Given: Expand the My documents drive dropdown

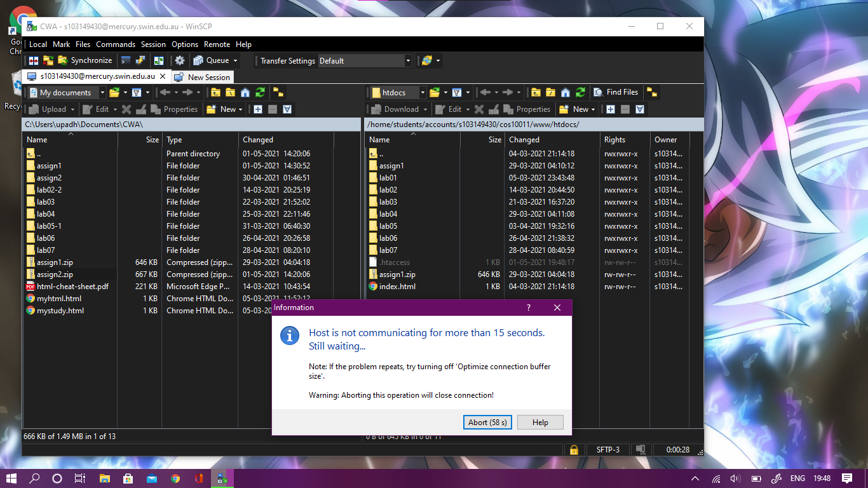Looking at the screenshot, I should pos(102,93).
